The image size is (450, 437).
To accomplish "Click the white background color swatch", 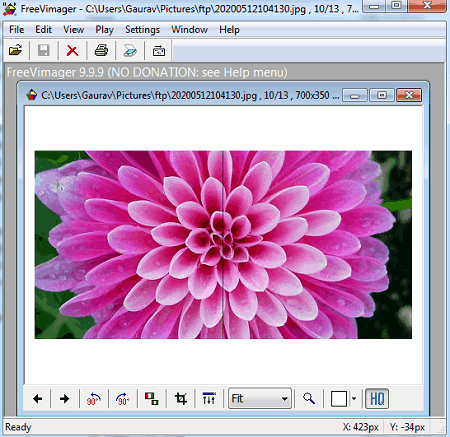I will [339, 399].
